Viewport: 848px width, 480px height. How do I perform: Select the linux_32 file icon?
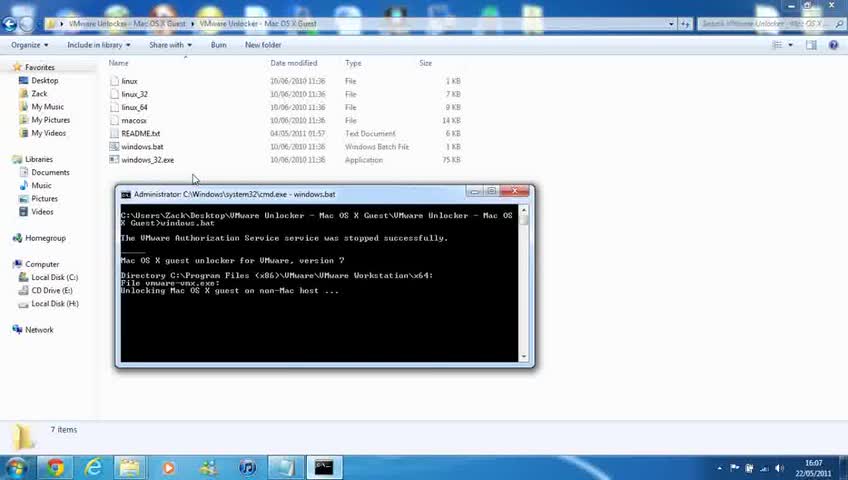(x=114, y=94)
